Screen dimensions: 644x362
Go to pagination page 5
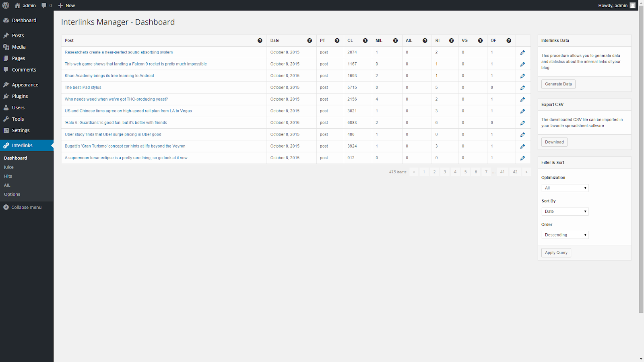tap(465, 172)
